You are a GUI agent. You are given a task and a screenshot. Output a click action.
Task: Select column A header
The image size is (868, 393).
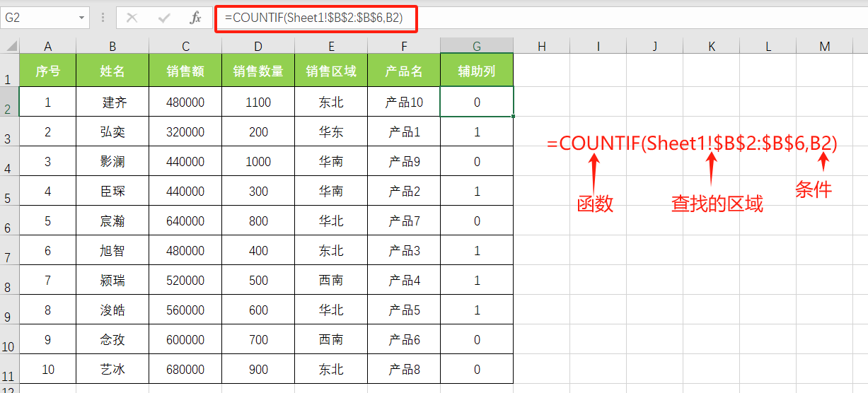[x=47, y=47]
